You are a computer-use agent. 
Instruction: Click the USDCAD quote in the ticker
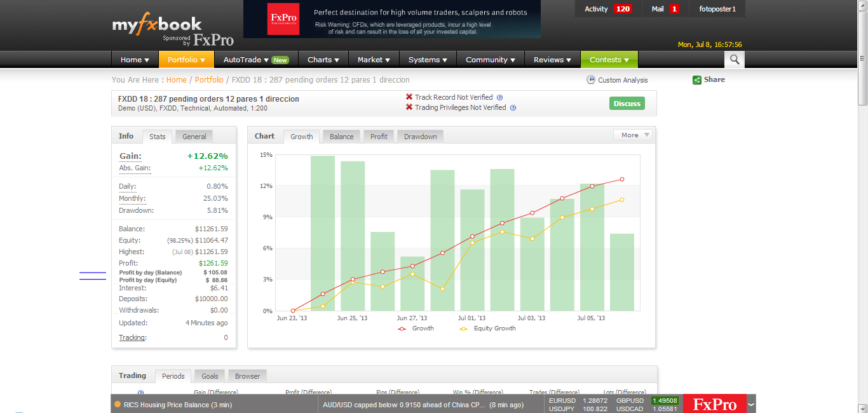pos(648,409)
